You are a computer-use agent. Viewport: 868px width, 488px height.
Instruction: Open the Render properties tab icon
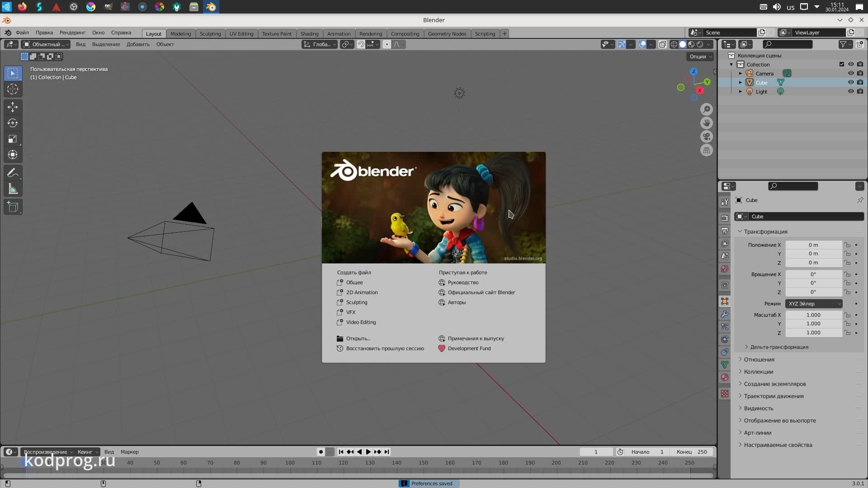tap(725, 218)
